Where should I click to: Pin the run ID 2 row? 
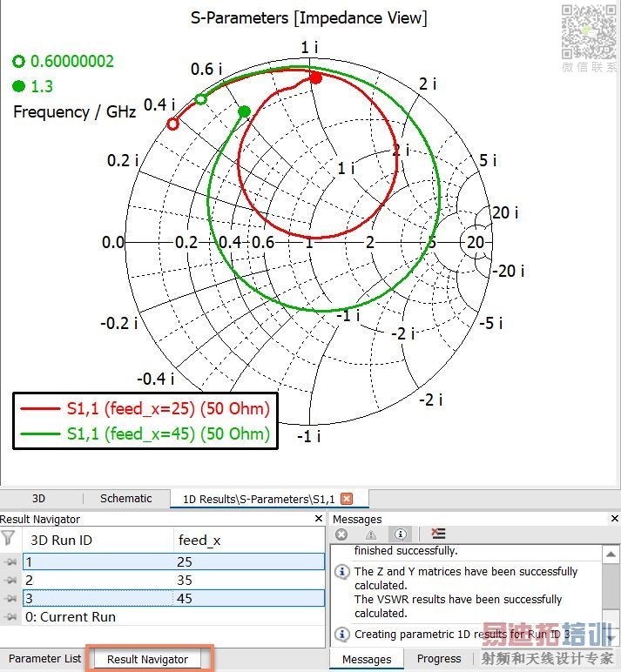(10, 581)
